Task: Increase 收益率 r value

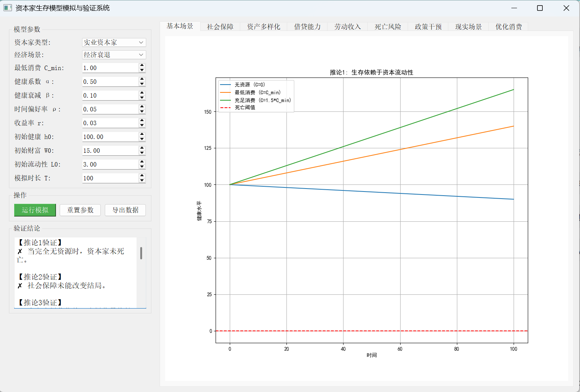Action: [142, 121]
